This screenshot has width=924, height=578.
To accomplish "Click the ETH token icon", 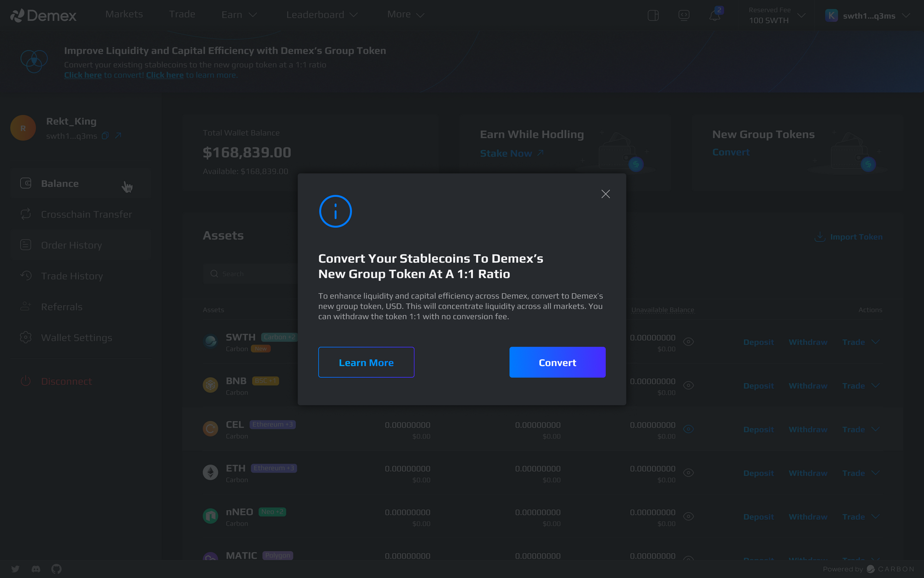I will 211,472.
